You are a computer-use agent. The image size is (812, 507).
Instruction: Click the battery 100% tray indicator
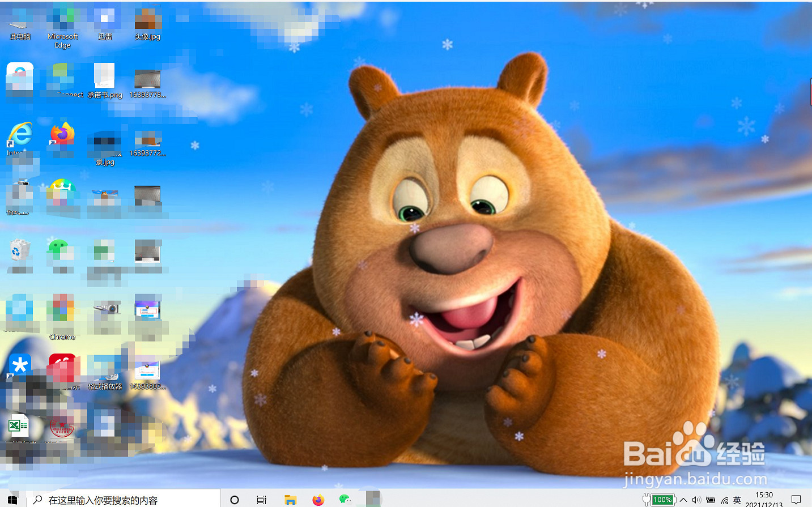coord(658,500)
